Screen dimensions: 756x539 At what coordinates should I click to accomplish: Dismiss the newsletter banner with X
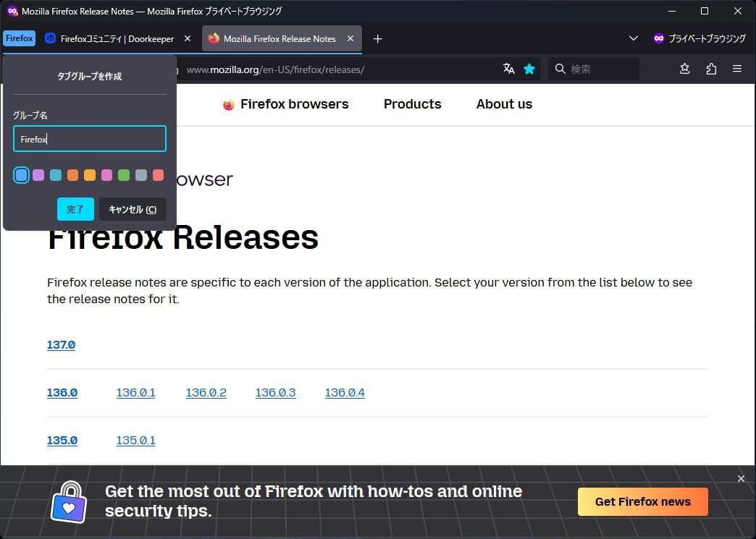pos(741,478)
